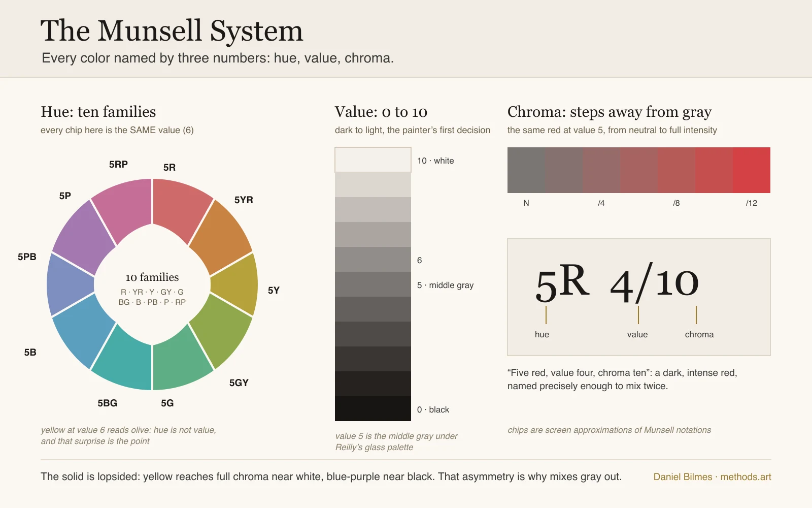Click the 'hue' label in the notation box
The width and height of the screenshot is (812, 508).
click(x=542, y=335)
